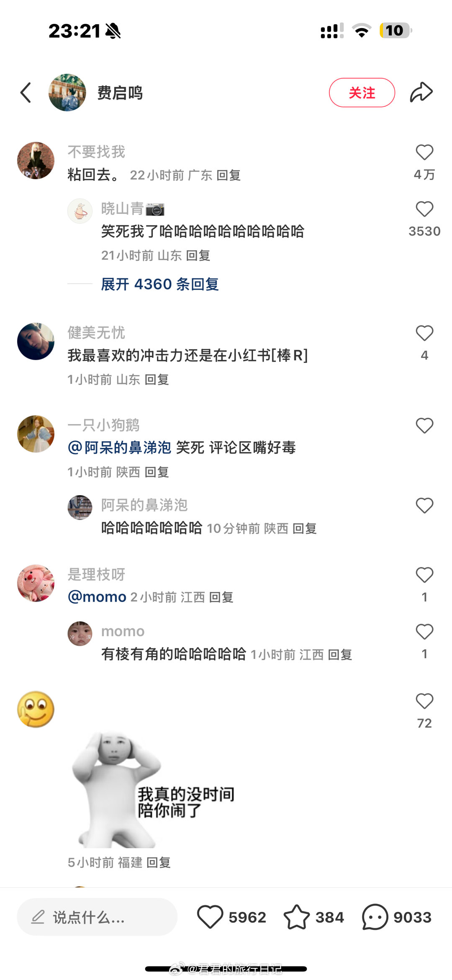Image resolution: width=452 pixels, height=980 pixels.
Task: Open the smiley emoji avatar's profile
Action: 36,709
